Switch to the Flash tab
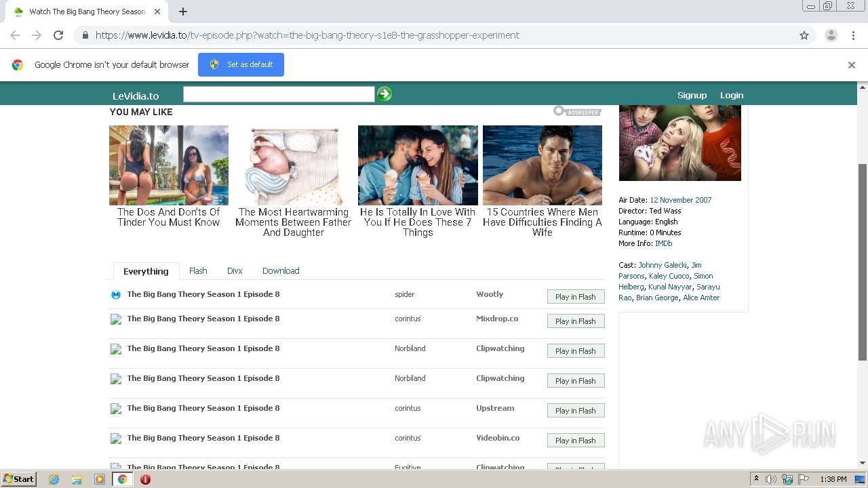Viewport: 868px width, 488px height. click(x=198, y=270)
